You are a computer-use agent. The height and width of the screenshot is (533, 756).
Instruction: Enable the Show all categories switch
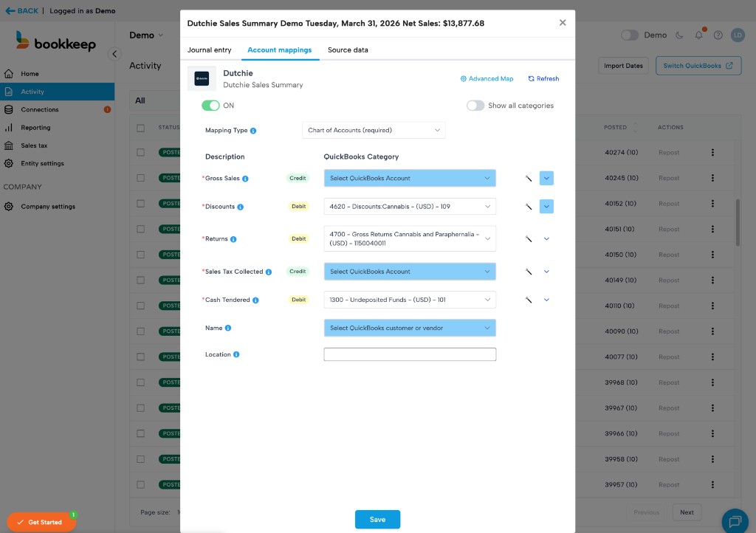[x=476, y=106]
